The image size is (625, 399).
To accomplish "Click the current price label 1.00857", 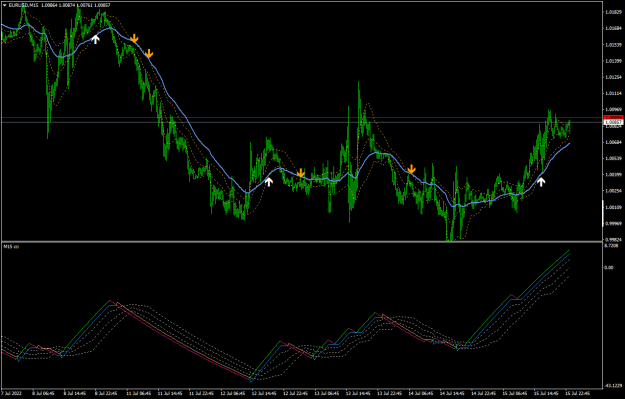I will (613, 122).
